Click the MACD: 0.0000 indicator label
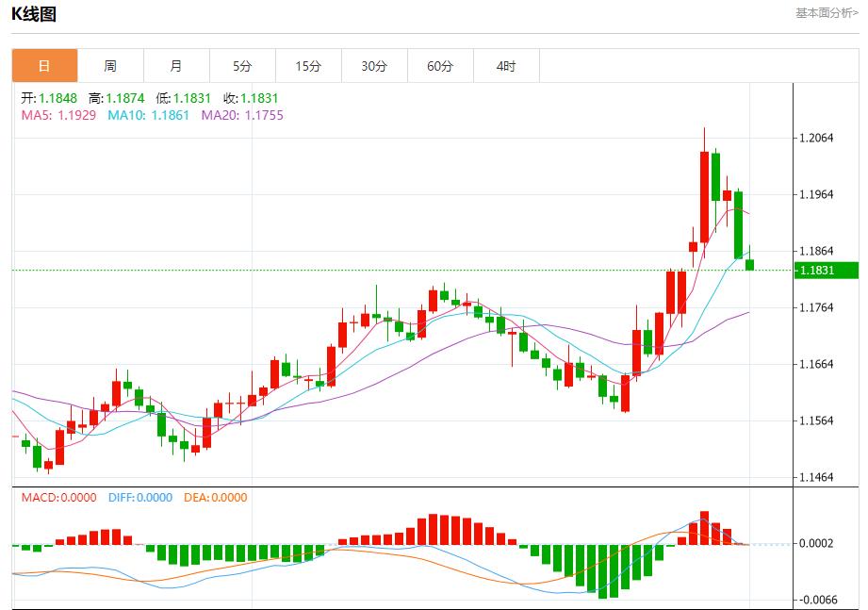This screenshot has width=868, height=610. pyautogui.click(x=58, y=498)
